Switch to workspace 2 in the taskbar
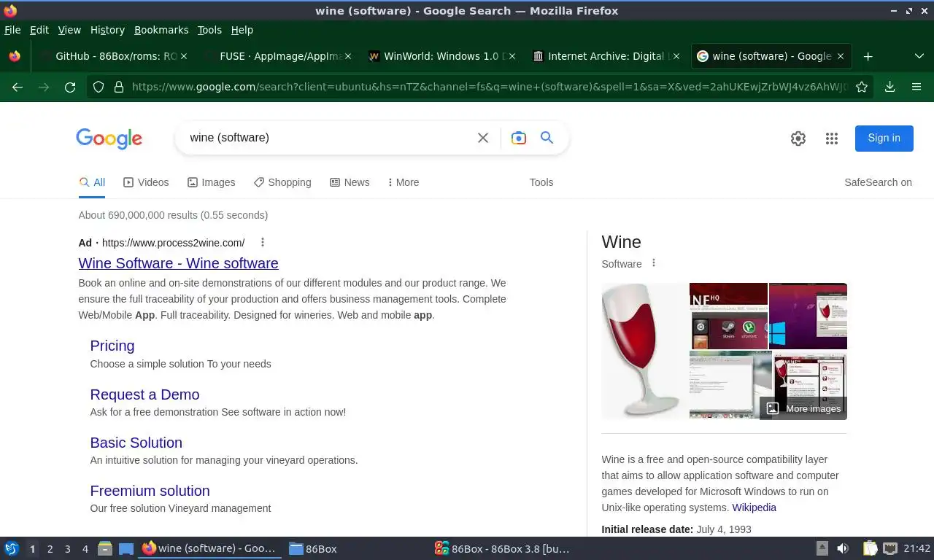934x560 pixels. pyautogui.click(x=50, y=549)
